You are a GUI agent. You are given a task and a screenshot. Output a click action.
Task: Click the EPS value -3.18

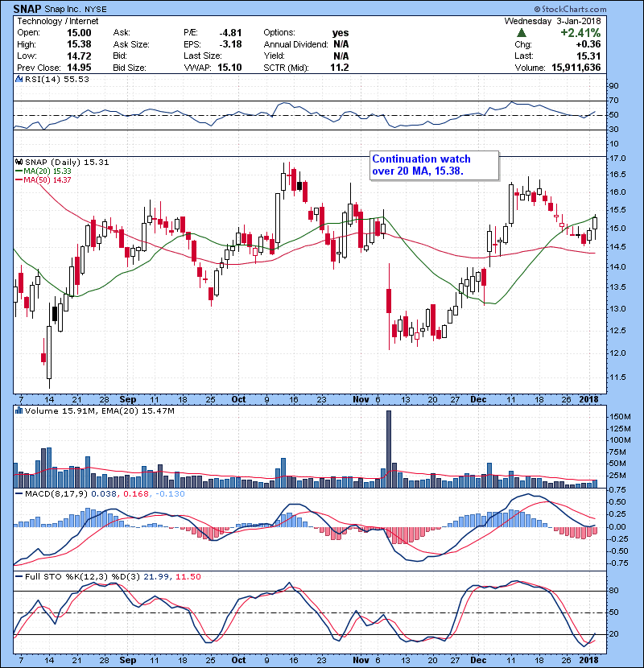(230, 44)
